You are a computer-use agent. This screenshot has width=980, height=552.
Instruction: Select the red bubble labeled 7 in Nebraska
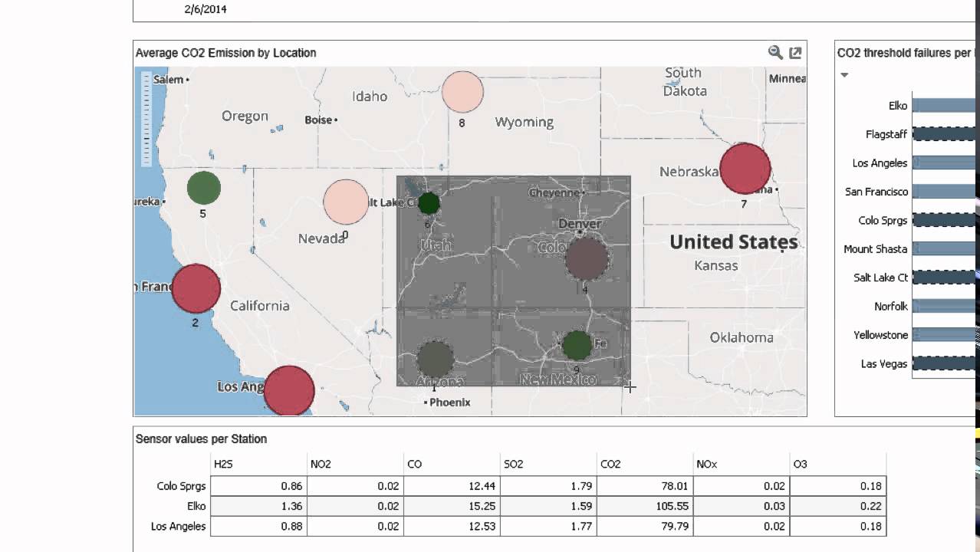pos(745,169)
